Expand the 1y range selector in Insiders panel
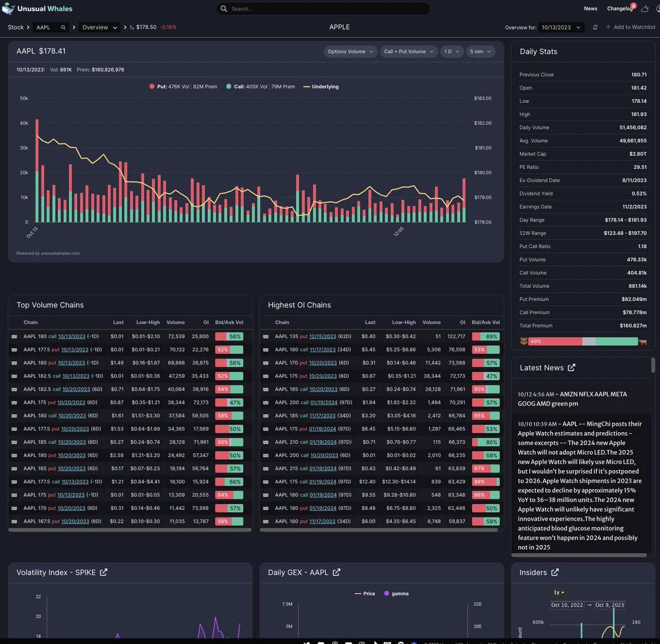Viewport: 660px width, 644px height. point(559,592)
